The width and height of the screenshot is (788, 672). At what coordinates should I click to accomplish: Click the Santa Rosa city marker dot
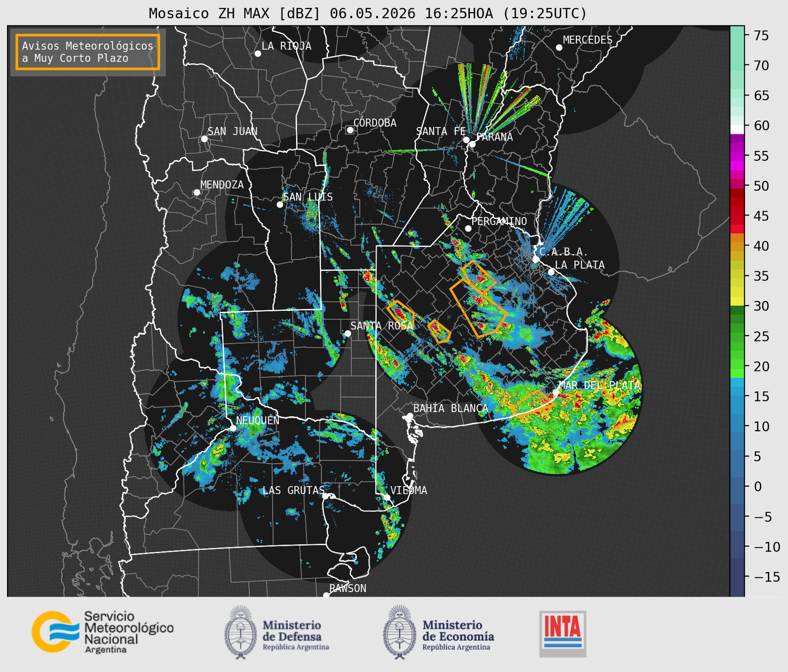(348, 333)
